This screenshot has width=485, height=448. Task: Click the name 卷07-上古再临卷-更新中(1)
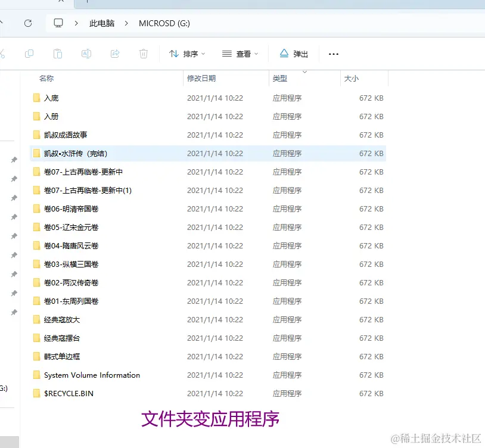[88, 191]
